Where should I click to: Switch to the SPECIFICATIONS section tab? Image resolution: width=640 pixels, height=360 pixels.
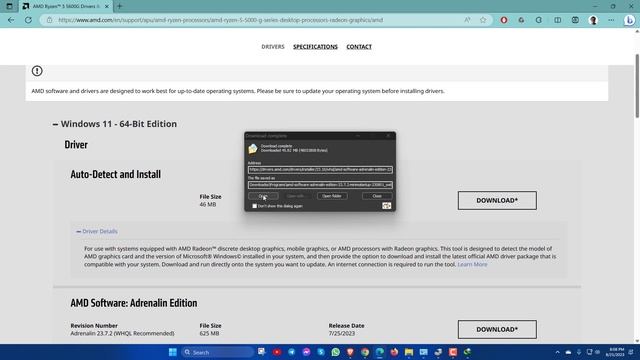coord(315,47)
